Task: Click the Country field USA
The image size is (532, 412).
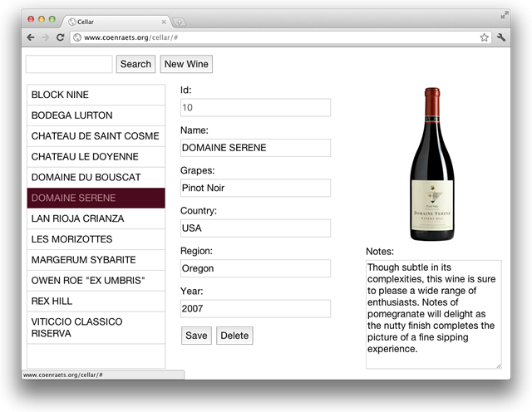Action: point(255,228)
